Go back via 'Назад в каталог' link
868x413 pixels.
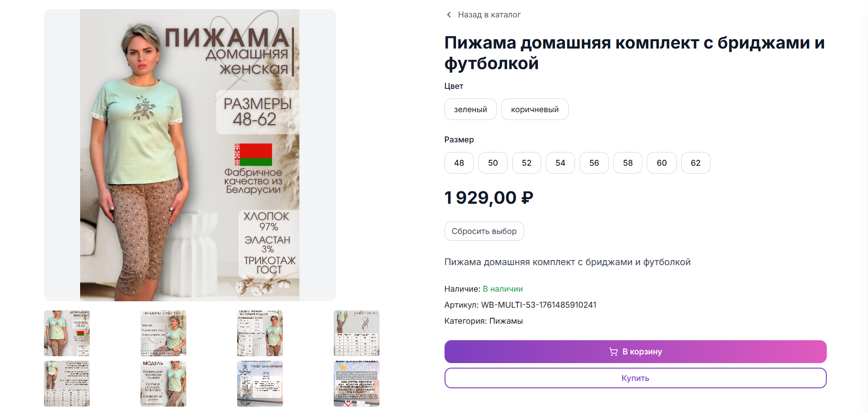(489, 15)
